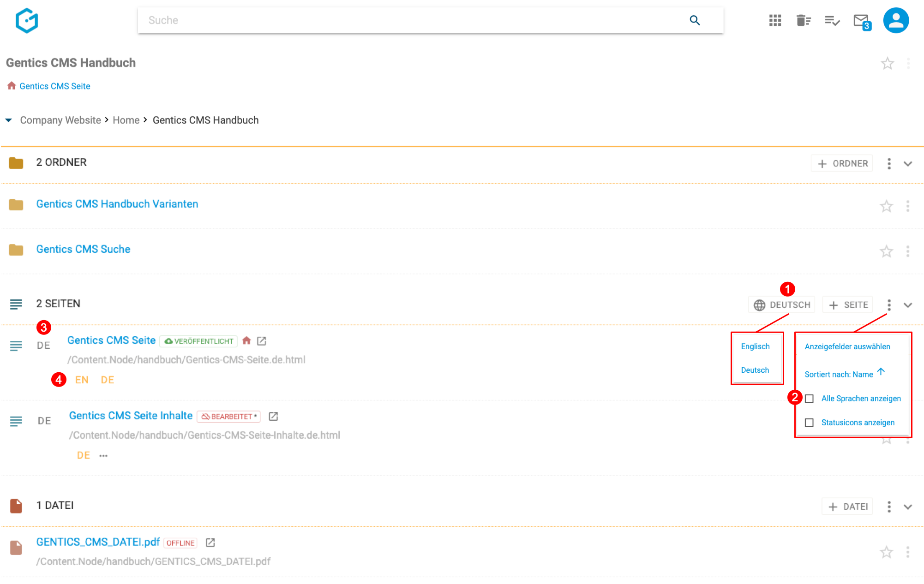Open Gentics CMS Seite Inhalte in new window icon
This screenshot has height=584, width=924.
[273, 416]
